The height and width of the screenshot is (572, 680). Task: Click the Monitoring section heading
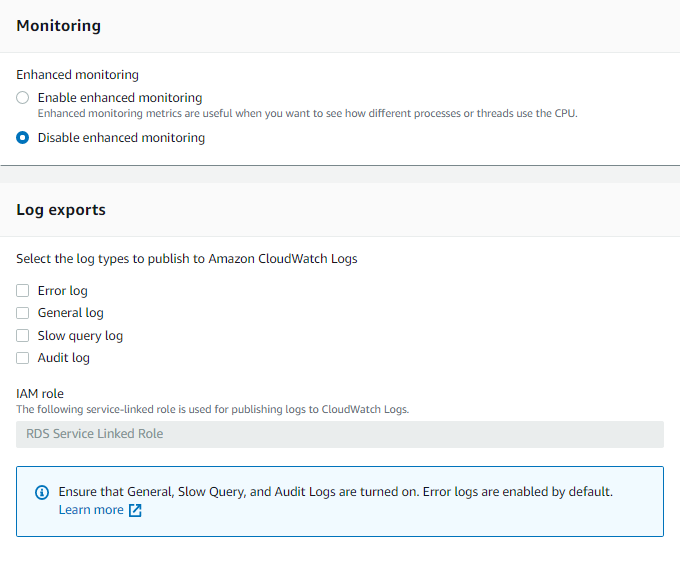pyautogui.click(x=59, y=26)
